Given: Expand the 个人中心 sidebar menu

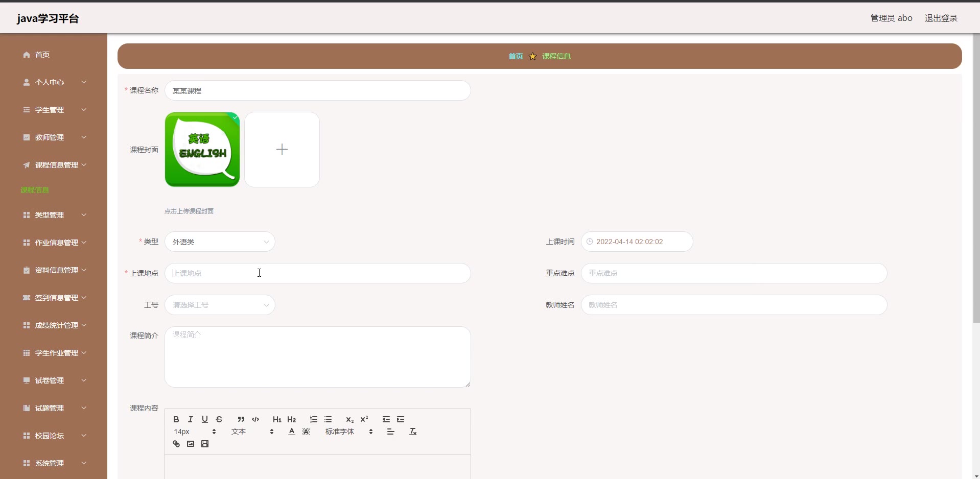Looking at the screenshot, I should [54, 82].
